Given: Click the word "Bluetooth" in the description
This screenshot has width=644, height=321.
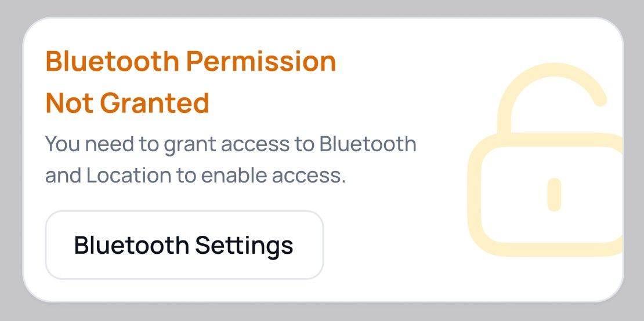Looking at the screenshot, I should point(368,143).
